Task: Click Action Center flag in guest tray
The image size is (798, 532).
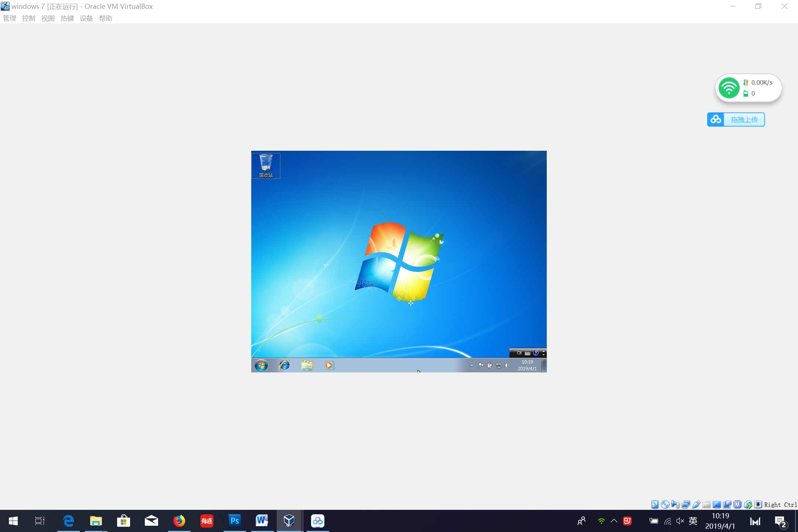Action: tap(481, 365)
